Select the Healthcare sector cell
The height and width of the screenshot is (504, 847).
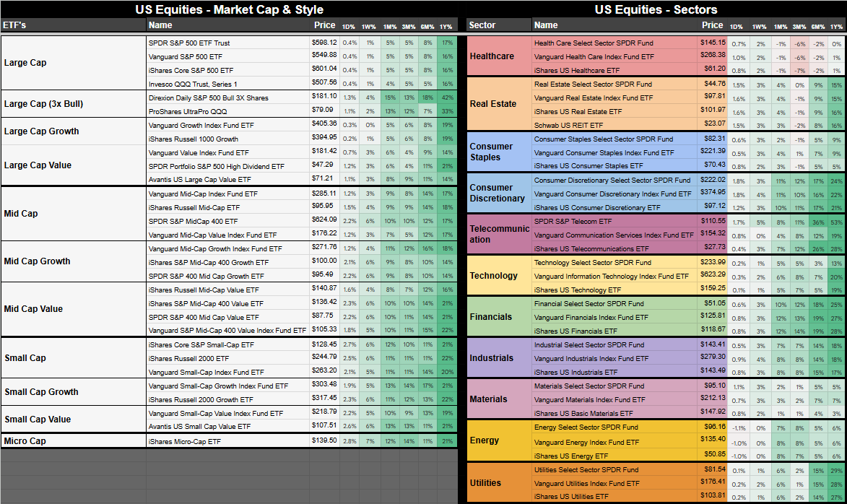(x=500, y=56)
